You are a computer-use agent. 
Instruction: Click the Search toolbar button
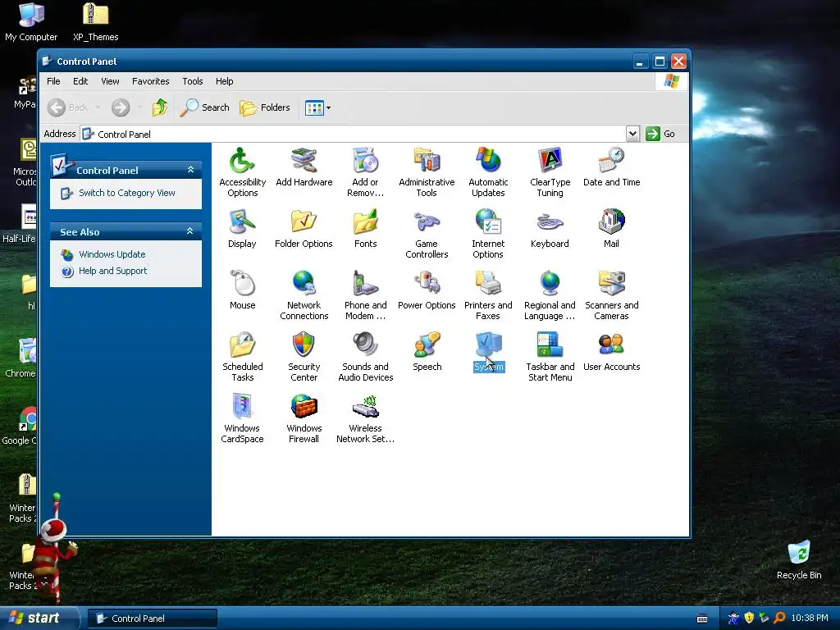coord(204,107)
